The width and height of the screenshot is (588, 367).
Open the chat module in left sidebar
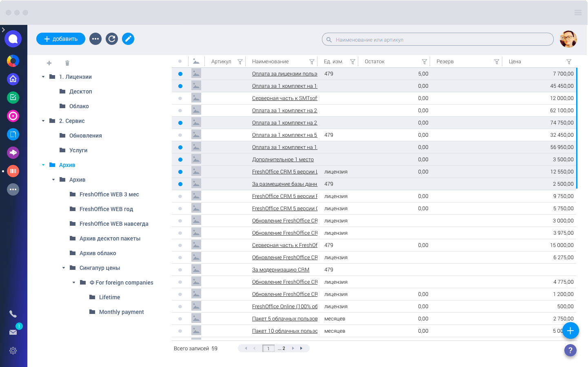(13, 38)
